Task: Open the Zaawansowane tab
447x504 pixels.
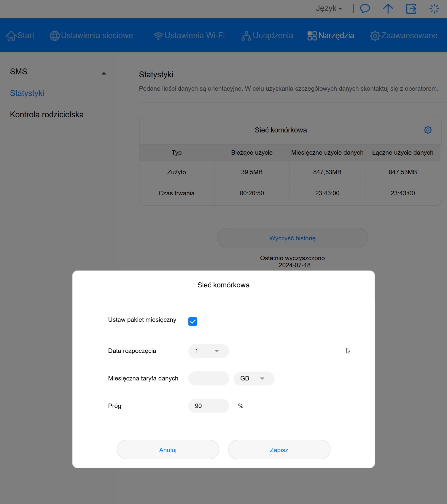Action: pos(404,36)
